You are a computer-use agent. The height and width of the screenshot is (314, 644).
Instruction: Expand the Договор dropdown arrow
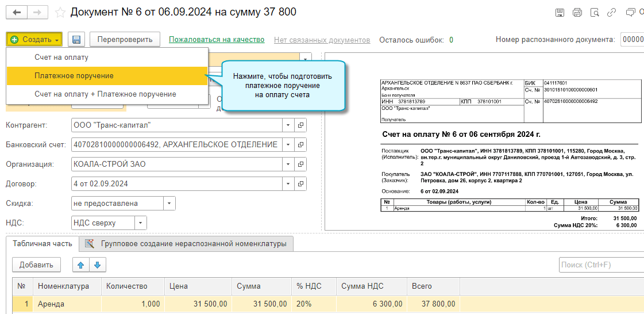[287, 184]
